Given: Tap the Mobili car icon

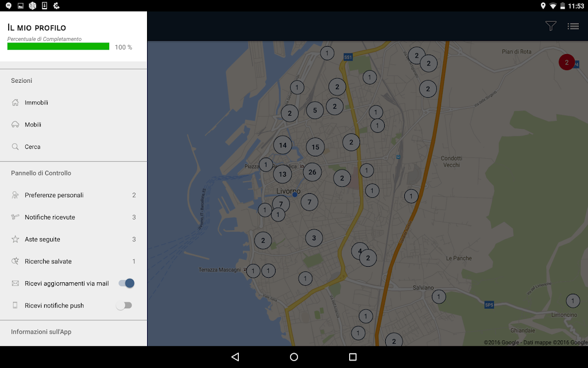Looking at the screenshot, I should tap(15, 125).
